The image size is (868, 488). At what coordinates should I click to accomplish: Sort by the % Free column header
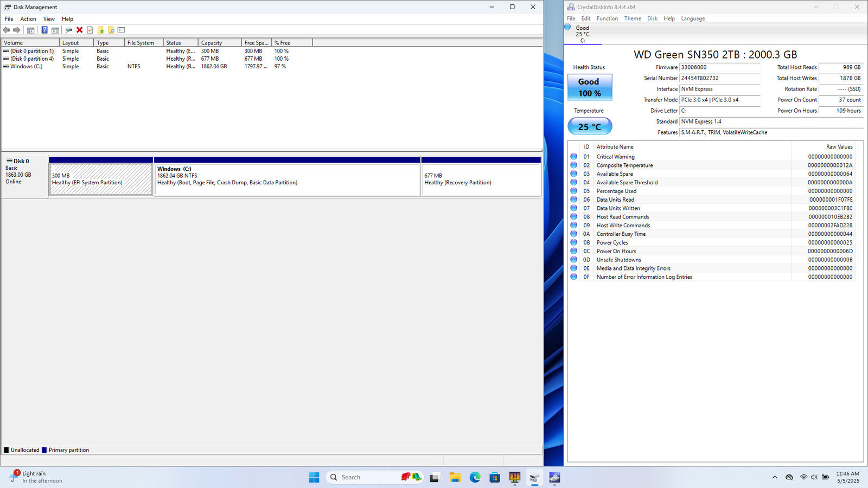[x=292, y=43]
